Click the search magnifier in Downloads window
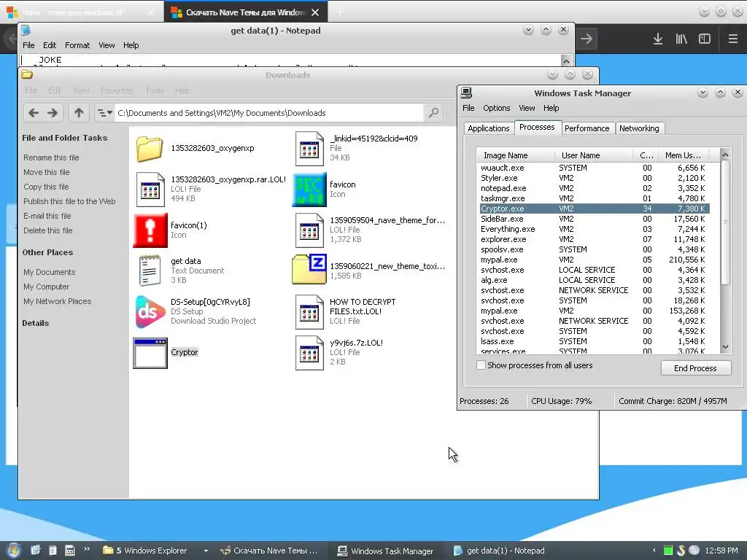Screen dimensions: 747x560 point(433,113)
